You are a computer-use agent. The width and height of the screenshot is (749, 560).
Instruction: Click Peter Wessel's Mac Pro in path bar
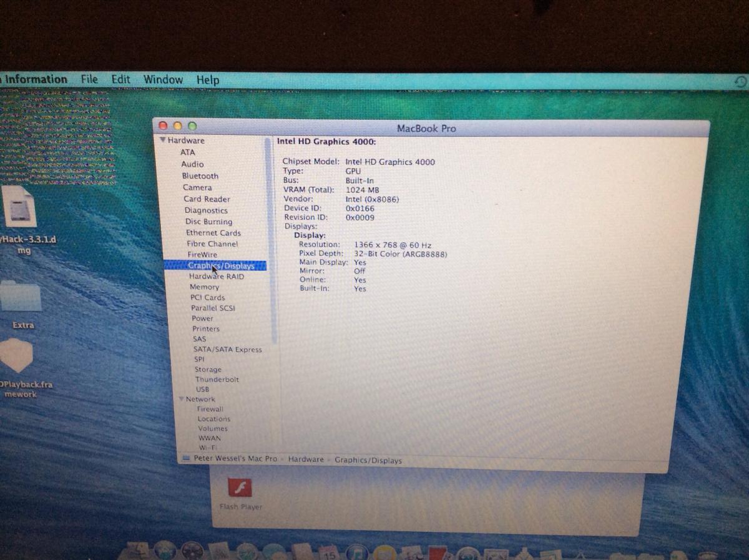235,459
